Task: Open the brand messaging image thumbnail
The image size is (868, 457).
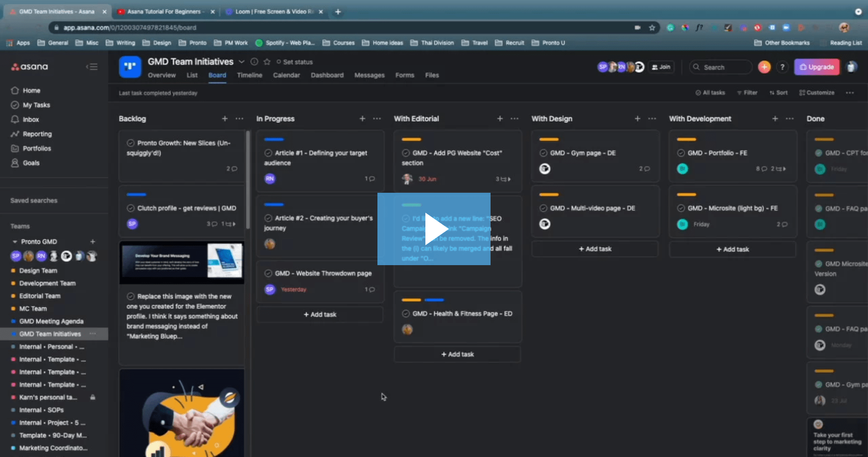Action: click(181, 263)
